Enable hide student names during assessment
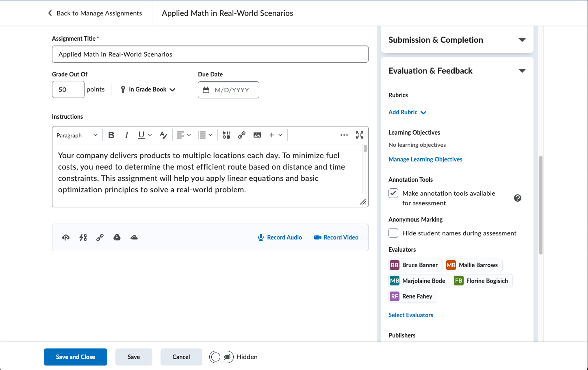The image size is (588, 370). pos(393,233)
